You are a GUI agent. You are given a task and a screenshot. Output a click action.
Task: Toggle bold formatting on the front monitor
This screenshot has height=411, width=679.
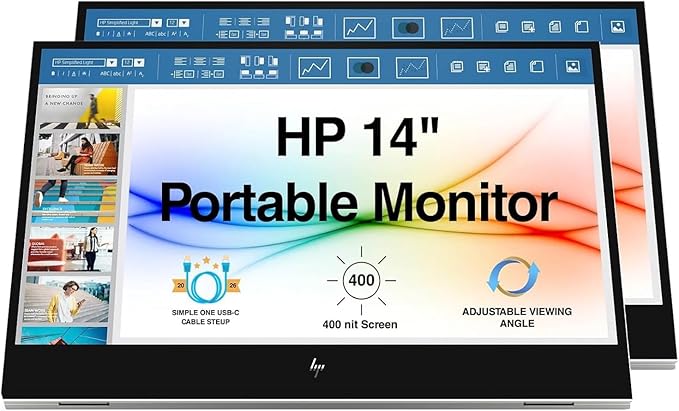coord(53,74)
